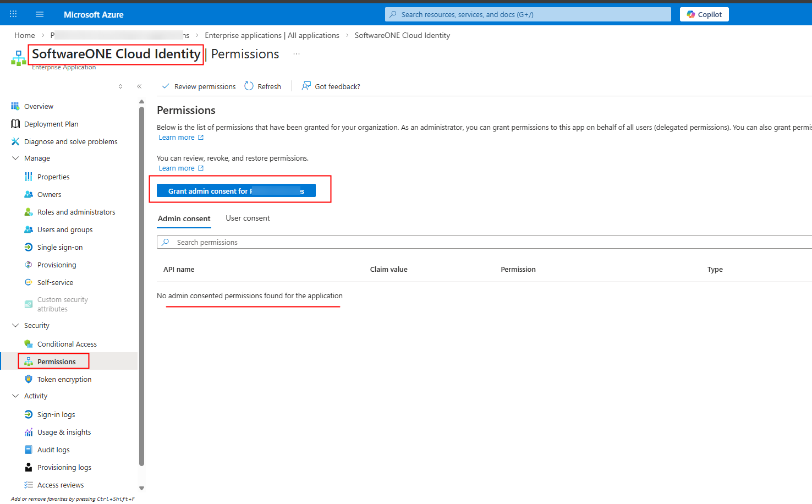
Task: Click the Grant admin consent button
Action: [236, 191]
